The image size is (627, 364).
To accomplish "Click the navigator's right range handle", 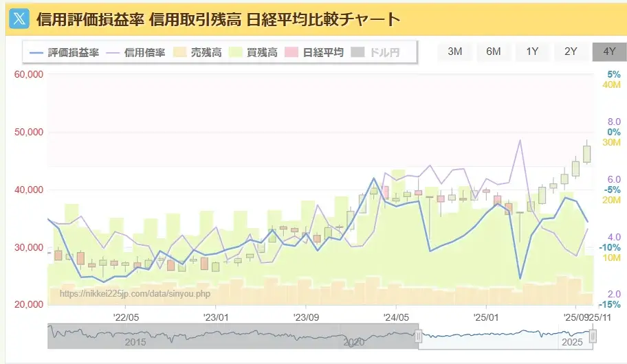I will (x=593, y=336).
